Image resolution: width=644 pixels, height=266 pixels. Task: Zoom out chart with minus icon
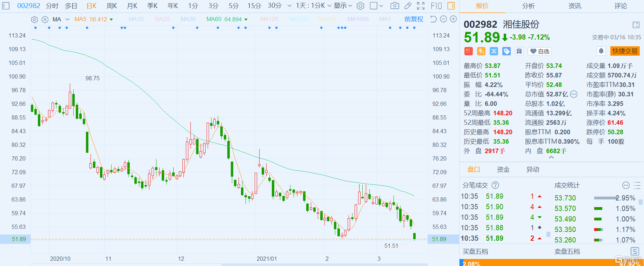click(443, 19)
